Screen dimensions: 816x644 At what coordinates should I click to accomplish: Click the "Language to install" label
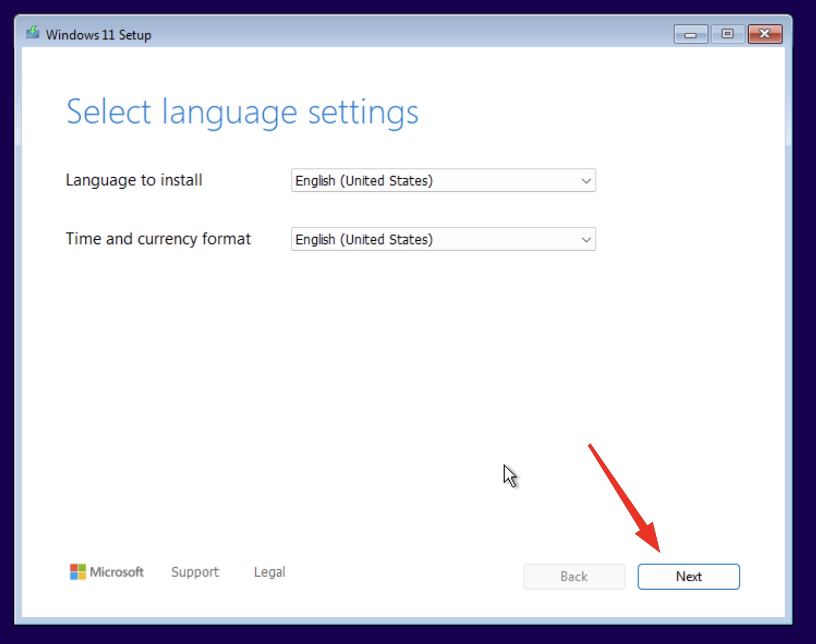click(134, 180)
